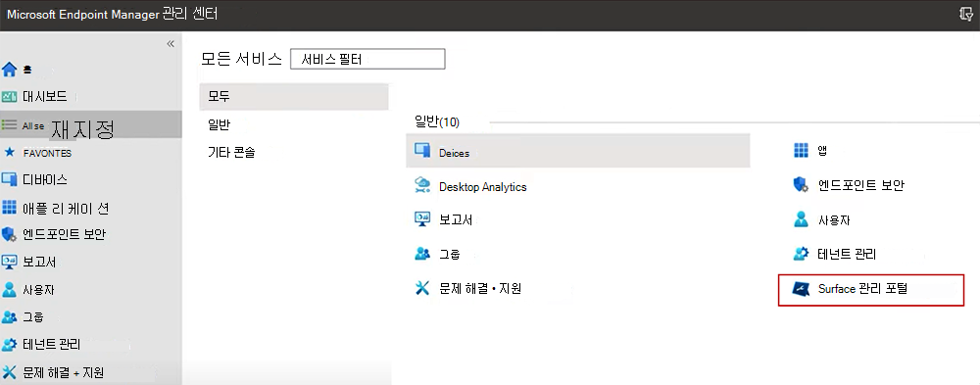Click the Desktop Analytics link
Viewport: 980px width, 385px height.
(x=482, y=187)
